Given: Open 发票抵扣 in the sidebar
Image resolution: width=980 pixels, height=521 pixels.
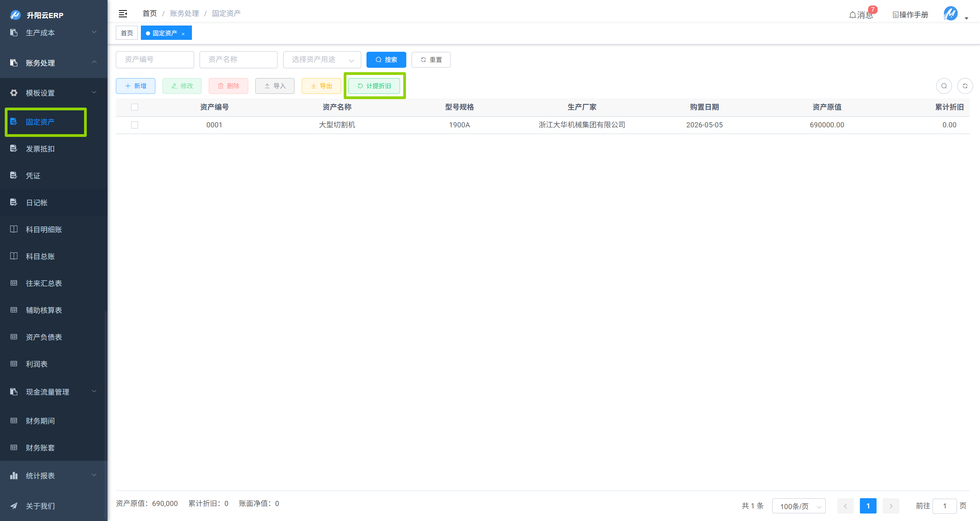Looking at the screenshot, I should click(x=54, y=148).
